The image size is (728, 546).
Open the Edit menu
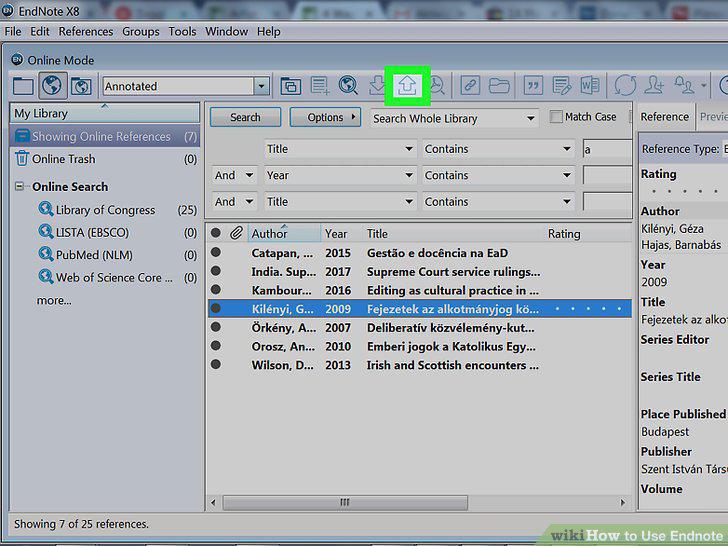point(40,32)
